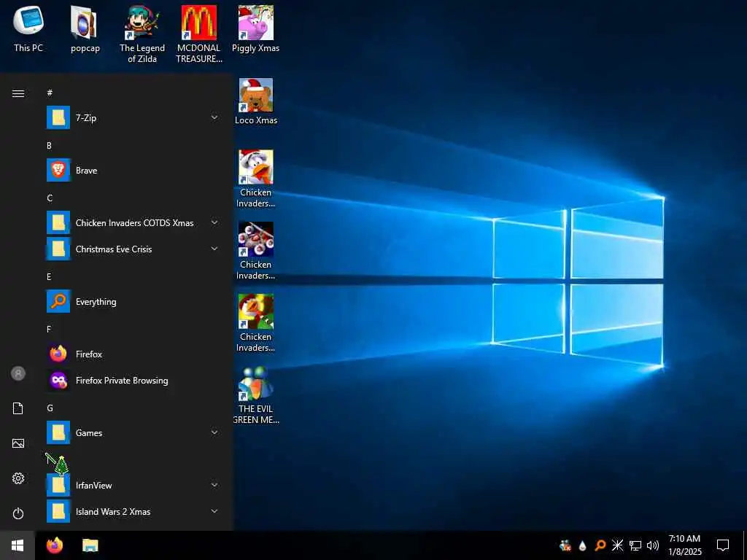Select the Piggly Xmas desktop shortcut
This screenshot has height=560, width=747.
[256, 29]
